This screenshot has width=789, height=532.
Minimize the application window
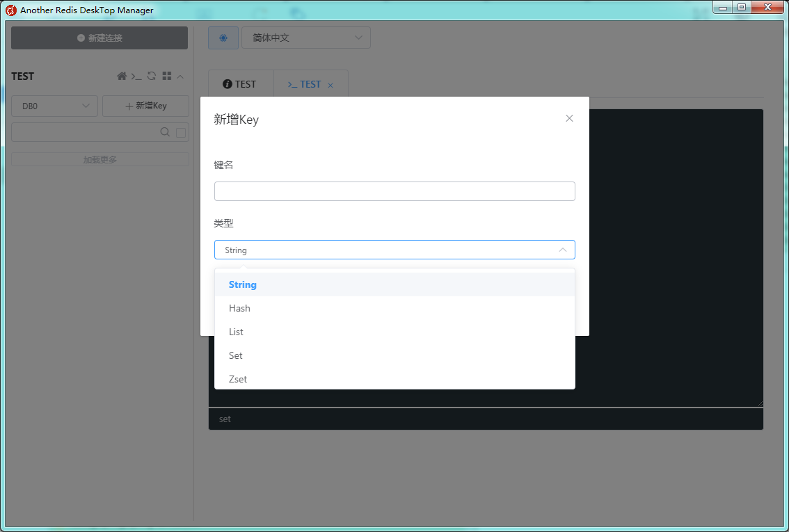click(723, 8)
